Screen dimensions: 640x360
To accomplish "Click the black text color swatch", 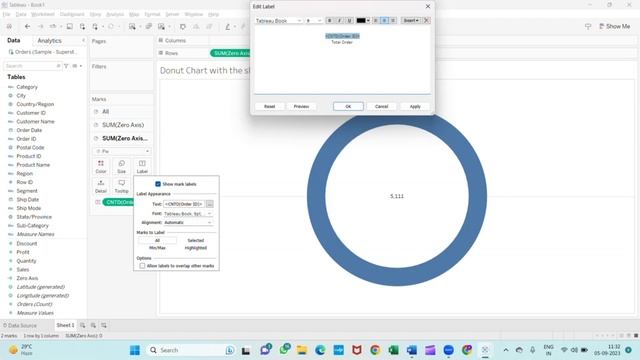I will (361, 20).
